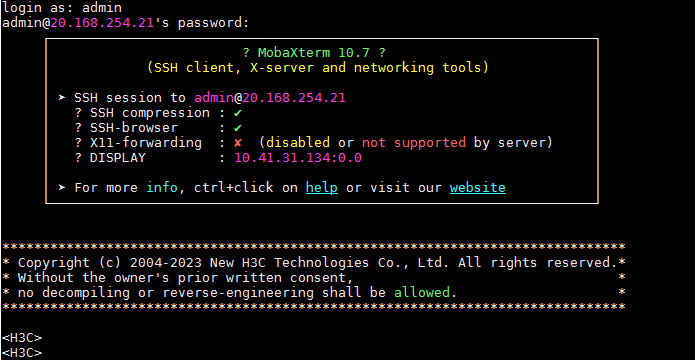Place cursor at the last <H3C> prompt
This screenshot has height=360, width=695.
point(22,353)
